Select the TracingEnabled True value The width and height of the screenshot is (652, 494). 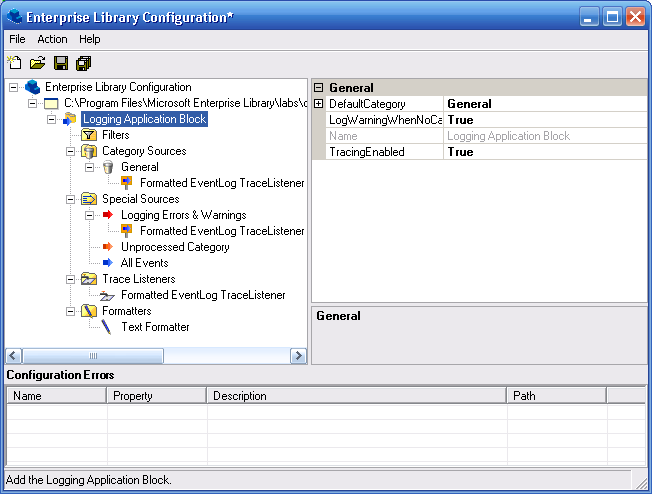click(460, 152)
